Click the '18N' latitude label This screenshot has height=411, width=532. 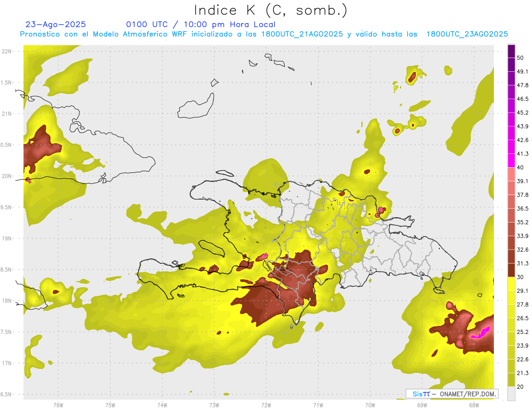tap(7, 301)
